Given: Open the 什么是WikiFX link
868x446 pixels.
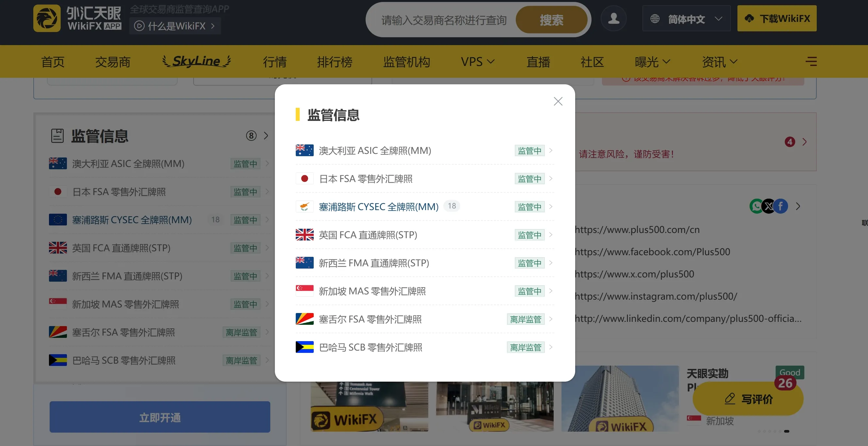Looking at the screenshot, I should [175, 26].
